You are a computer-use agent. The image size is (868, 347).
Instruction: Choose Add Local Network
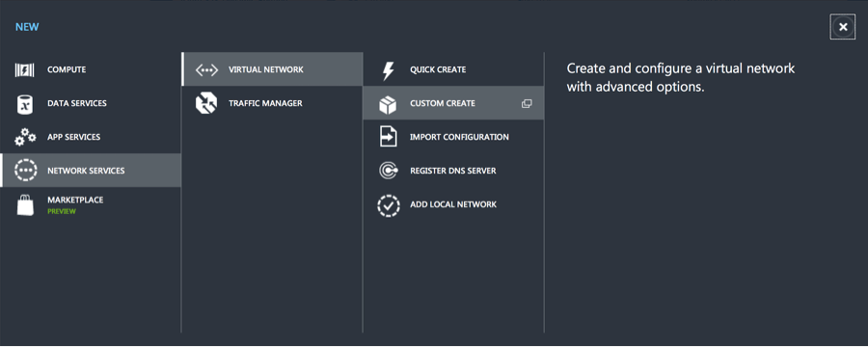click(453, 204)
